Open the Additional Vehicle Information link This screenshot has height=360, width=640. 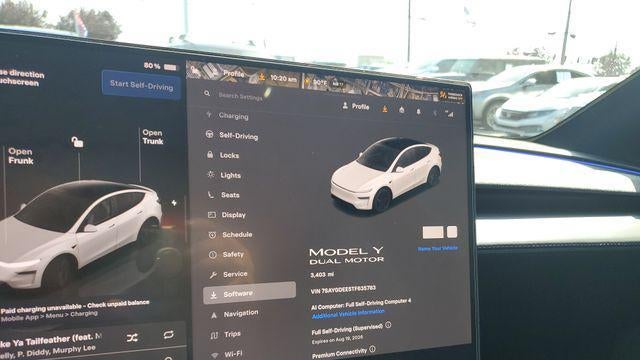tap(348, 313)
